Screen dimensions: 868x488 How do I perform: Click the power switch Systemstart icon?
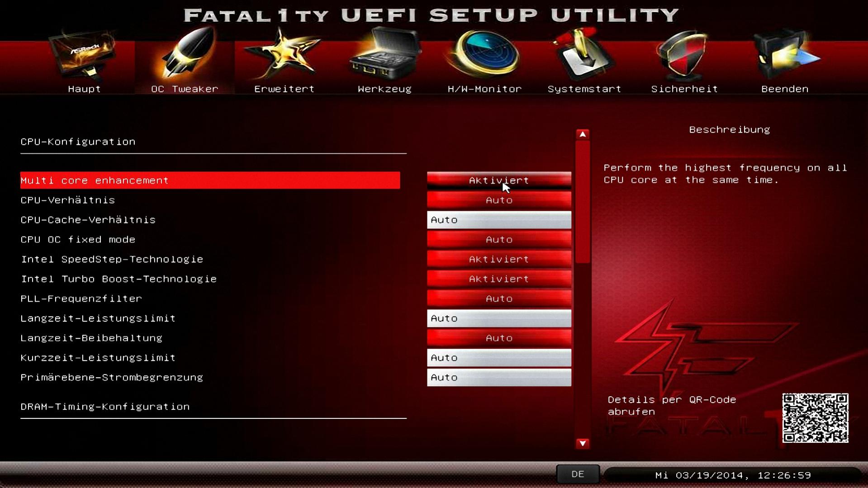584,53
